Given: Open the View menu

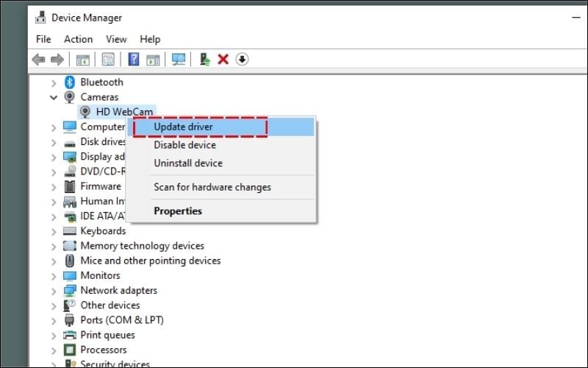Looking at the screenshot, I should (116, 39).
